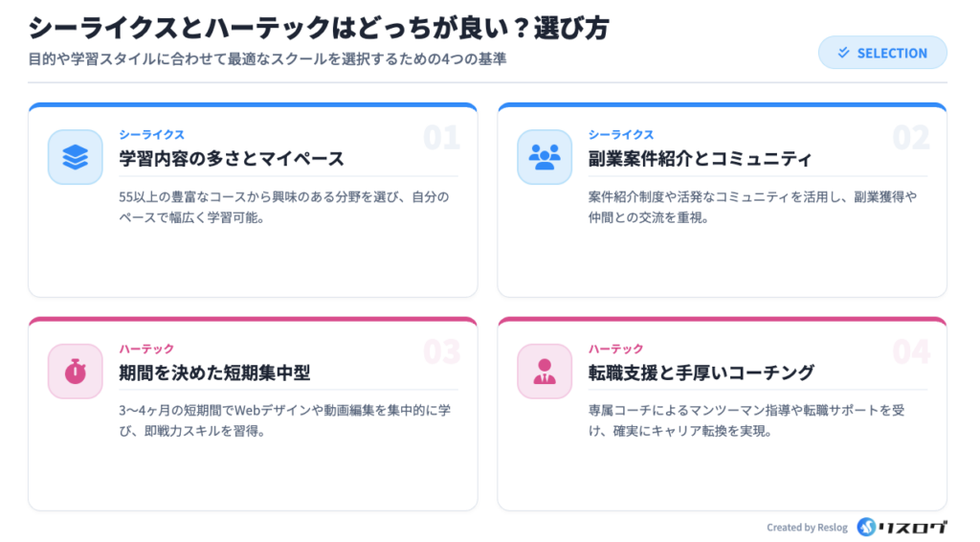Select the 期間を決めた短期集中型 heading
Viewport: 980px width, 542px height.
coord(214,373)
